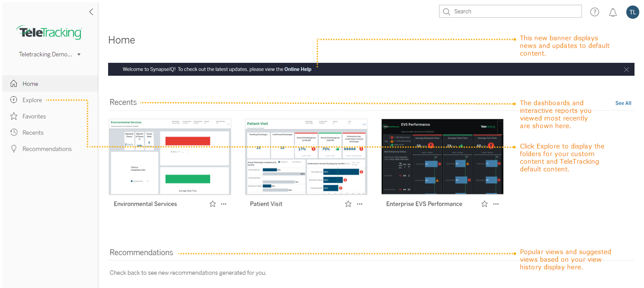Screen dimensions: 644x288
Task: Favorite the Enterprise EVS Performance view
Action: (484, 204)
